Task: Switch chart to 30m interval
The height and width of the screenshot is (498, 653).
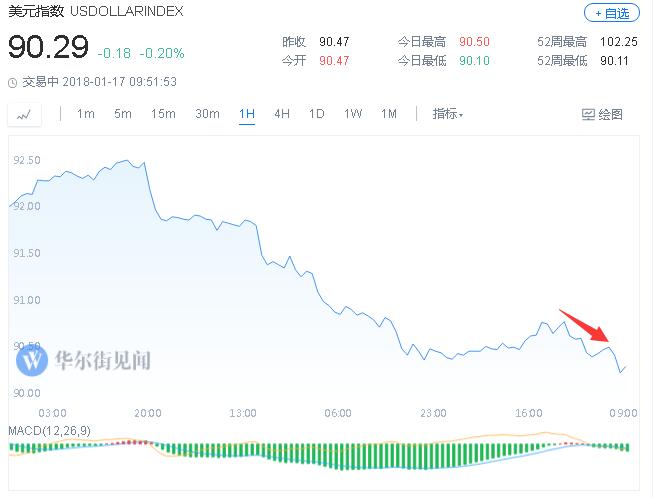Action: pos(207,114)
